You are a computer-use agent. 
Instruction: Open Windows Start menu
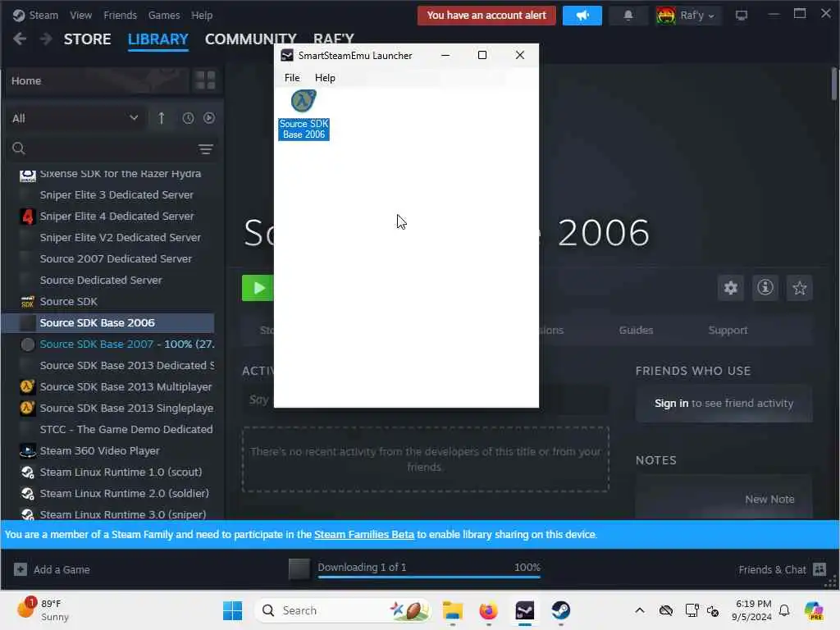tap(232, 610)
